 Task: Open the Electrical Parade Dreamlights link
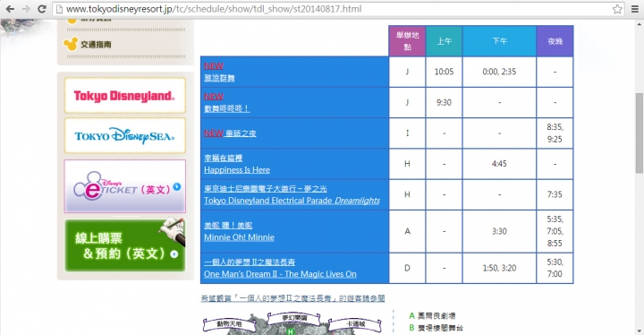tap(292, 201)
